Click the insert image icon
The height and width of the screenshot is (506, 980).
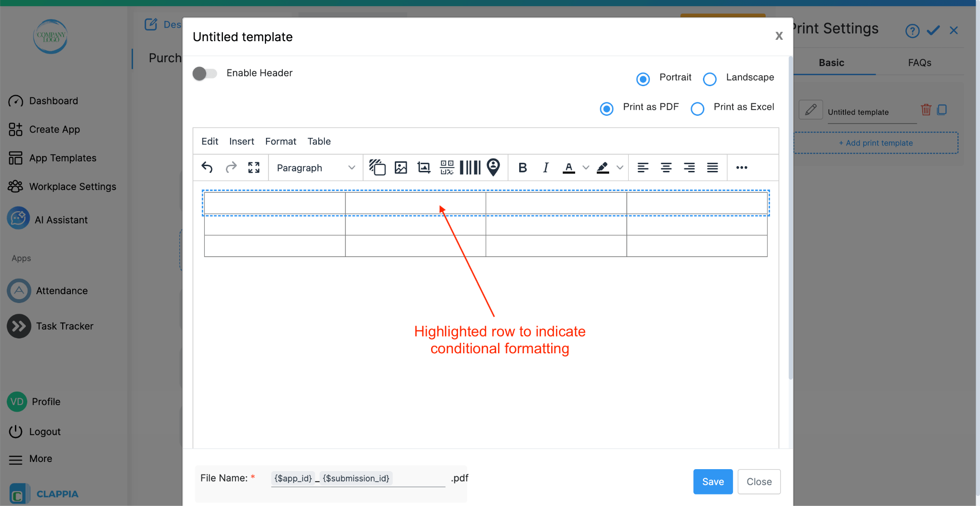point(401,168)
